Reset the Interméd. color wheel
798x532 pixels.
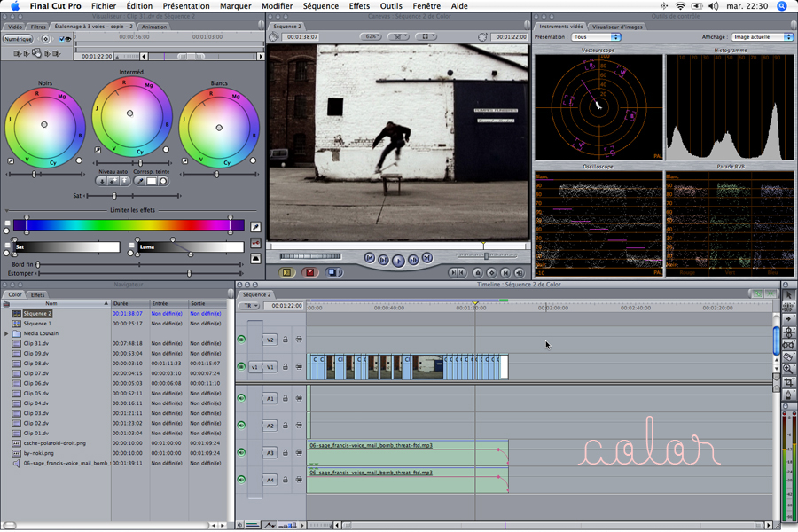tap(166, 150)
